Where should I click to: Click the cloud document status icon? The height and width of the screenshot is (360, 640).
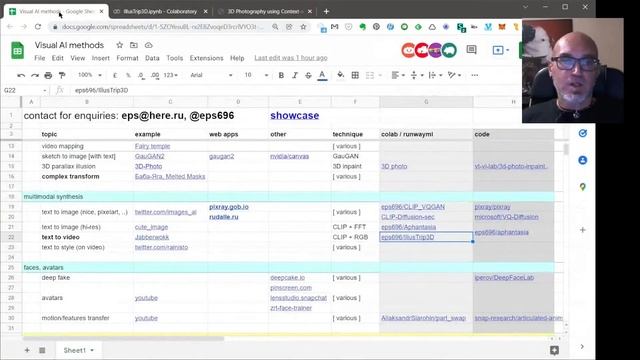coord(149,45)
